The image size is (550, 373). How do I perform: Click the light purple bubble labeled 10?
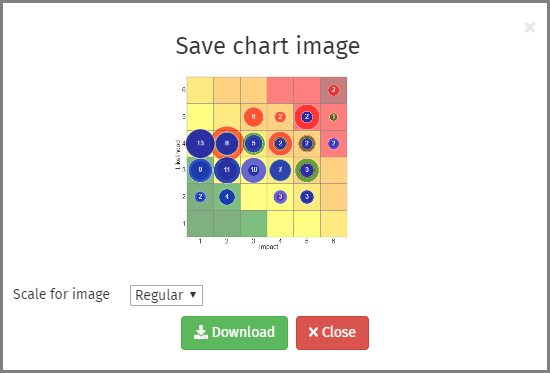coord(254,170)
